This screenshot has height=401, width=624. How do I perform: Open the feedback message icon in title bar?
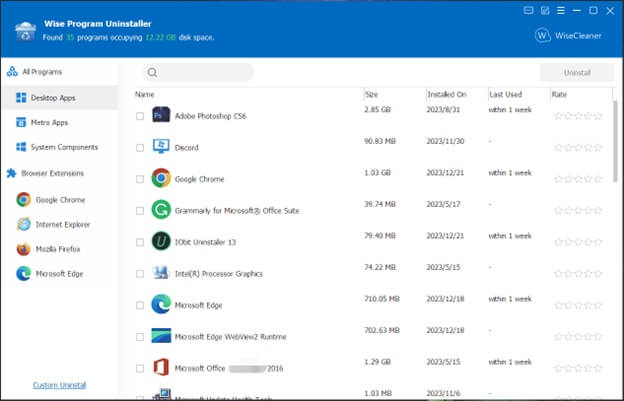528,11
